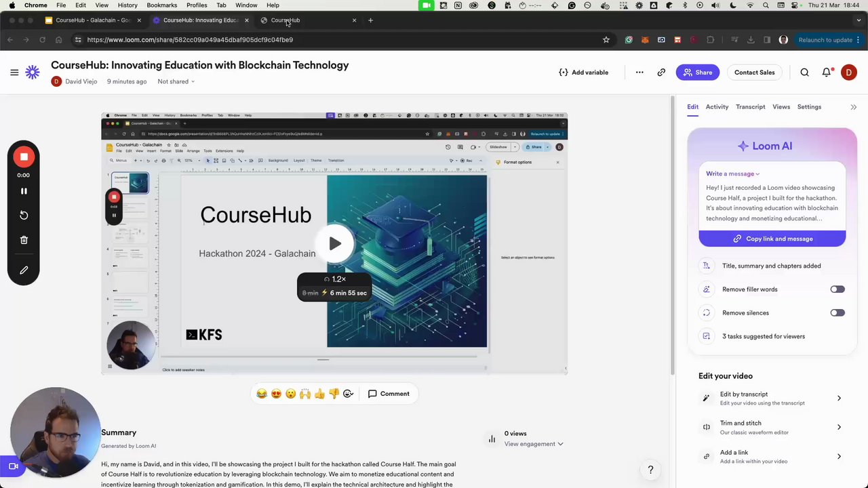Image resolution: width=868 pixels, height=488 pixels.
Task: React with the laughing emoji
Action: pos(261,394)
